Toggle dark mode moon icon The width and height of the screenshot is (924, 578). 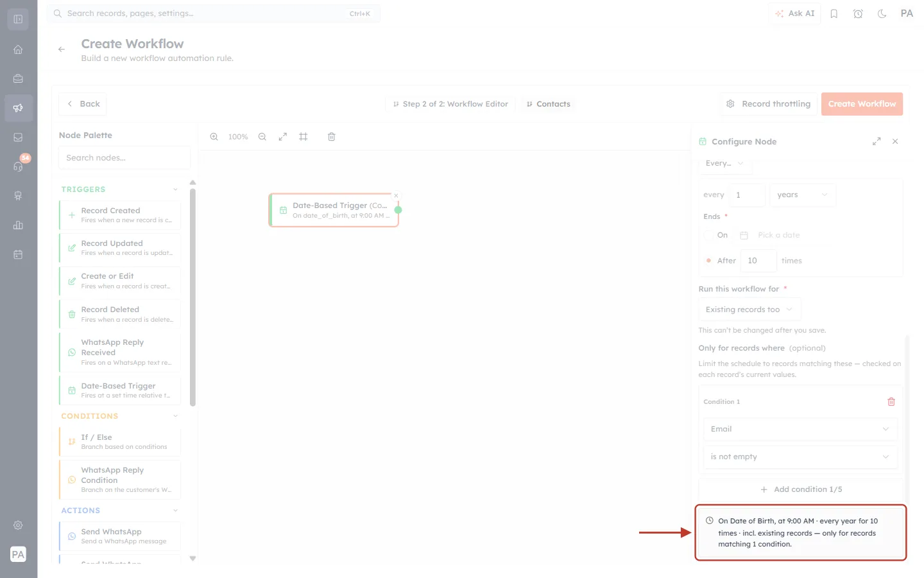(x=882, y=13)
